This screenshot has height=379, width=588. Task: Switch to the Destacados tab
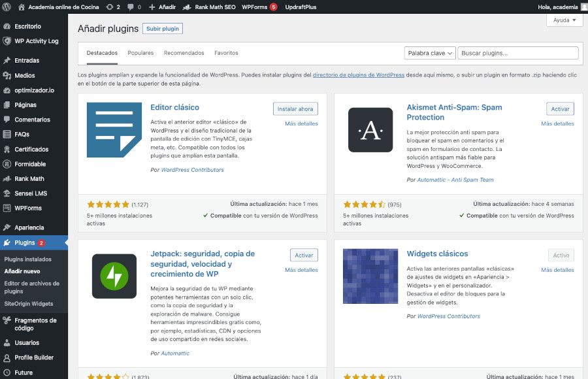(102, 53)
